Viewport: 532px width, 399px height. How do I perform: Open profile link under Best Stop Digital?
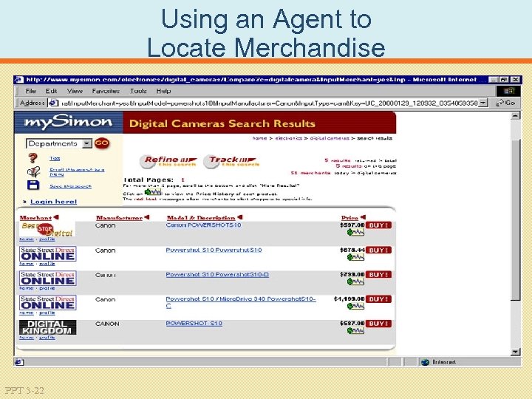(47, 239)
